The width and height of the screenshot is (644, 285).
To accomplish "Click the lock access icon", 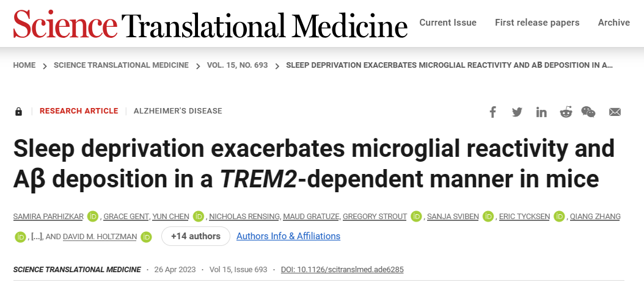I will tap(18, 111).
